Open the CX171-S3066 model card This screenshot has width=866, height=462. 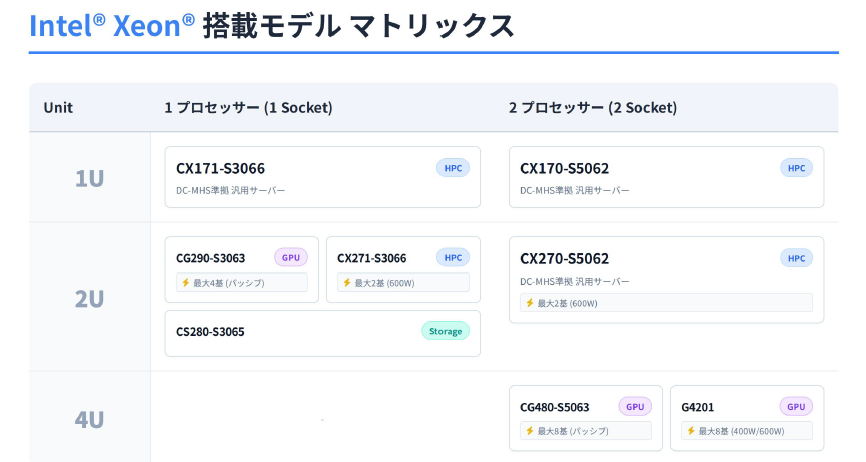click(x=300, y=177)
